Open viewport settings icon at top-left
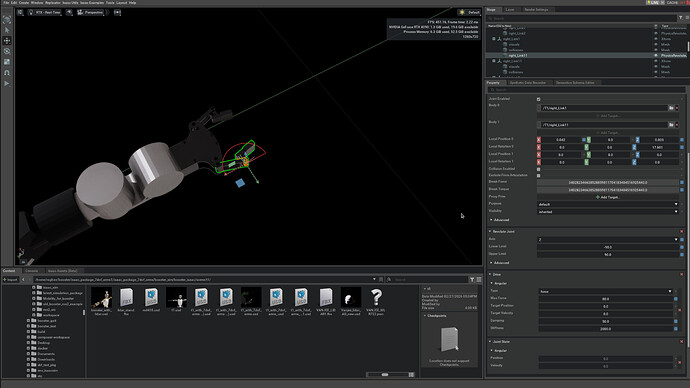690x388 pixels. pyautogui.click(x=20, y=12)
